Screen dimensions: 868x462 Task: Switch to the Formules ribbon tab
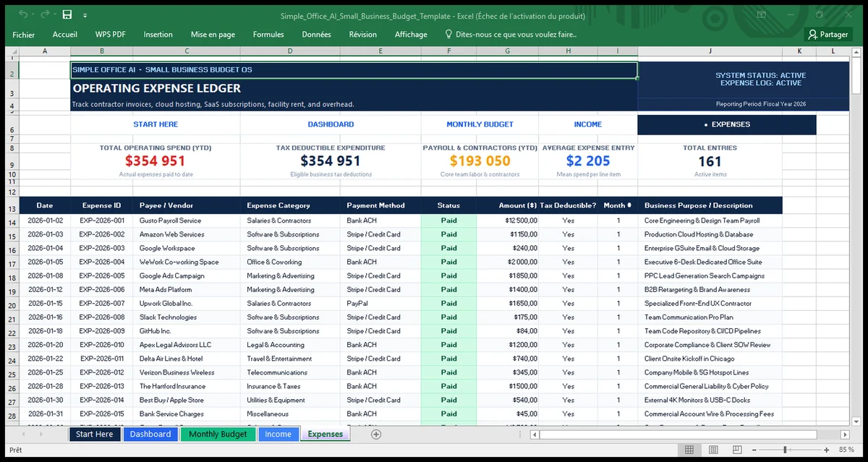pyautogui.click(x=268, y=34)
